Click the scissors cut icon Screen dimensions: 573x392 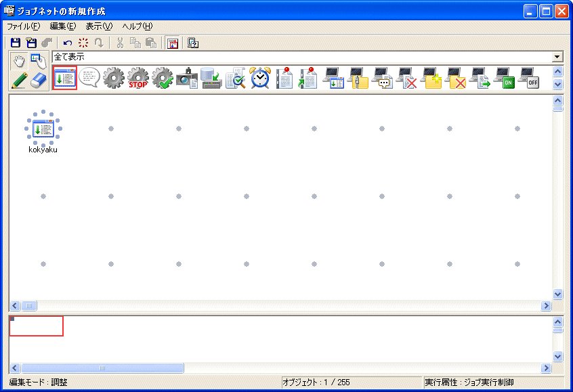(x=120, y=43)
